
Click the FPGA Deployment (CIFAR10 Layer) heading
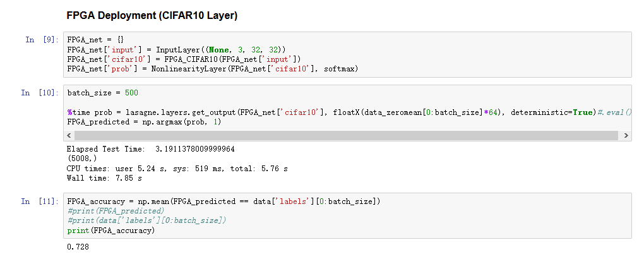[152, 15]
